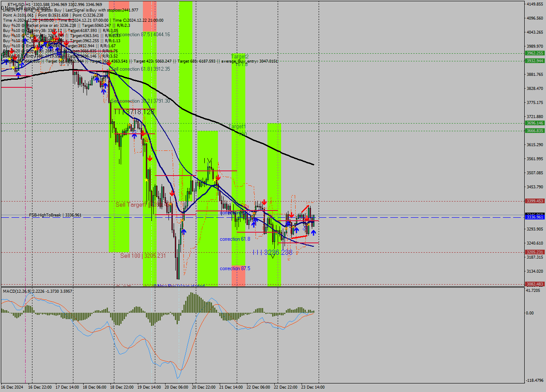Viewport: 546px width, 392px height.
Task: Click the blue 3336.961 price tag
Action: pyautogui.click(x=535, y=217)
